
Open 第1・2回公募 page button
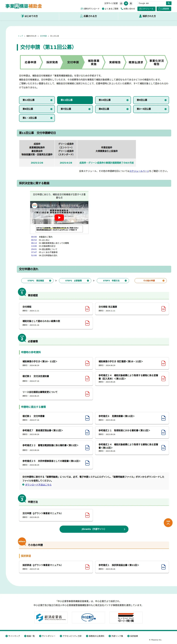pyautogui.click(x=37, y=118)
